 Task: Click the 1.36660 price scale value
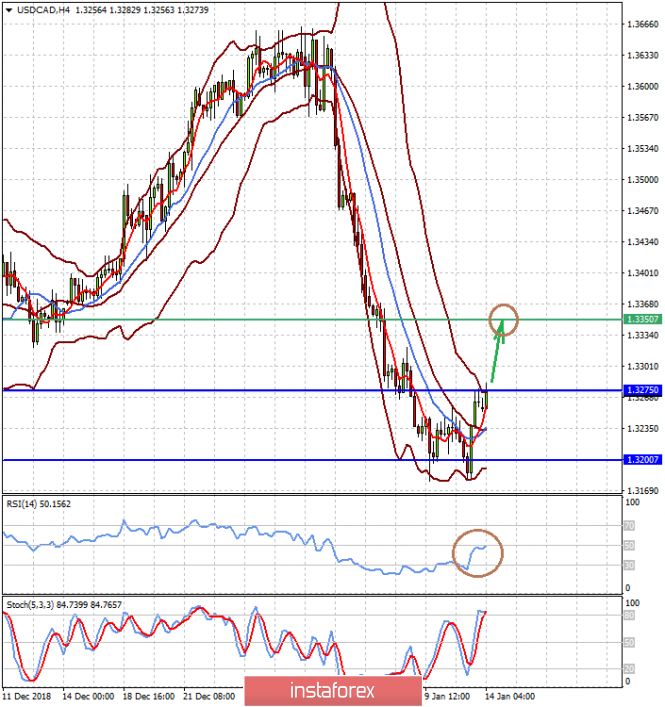pos(640,25)
